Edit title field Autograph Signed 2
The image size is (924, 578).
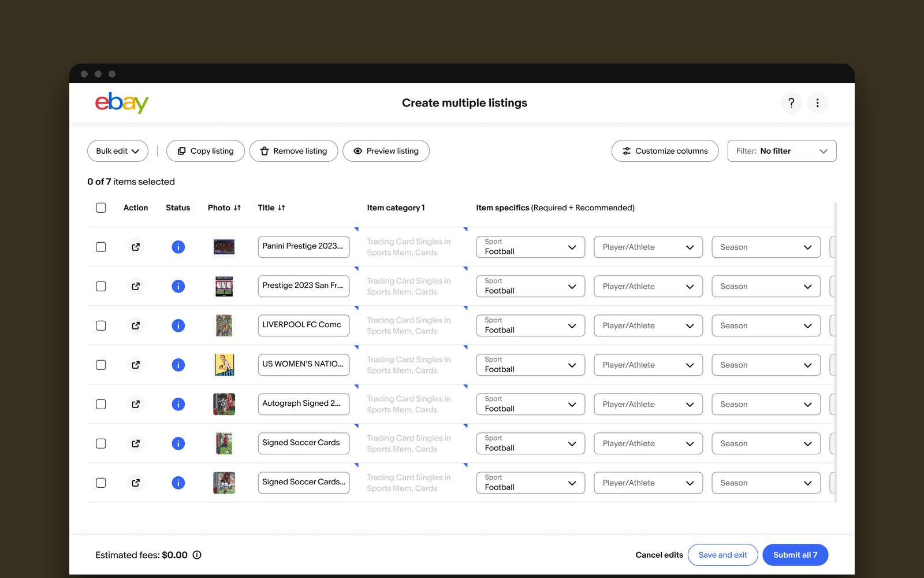click(304, 404)
